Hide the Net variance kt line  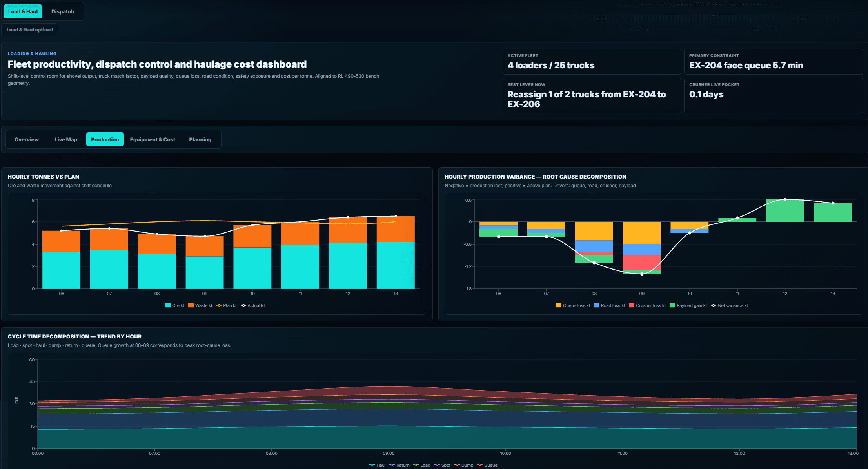[x=730, y=305]
